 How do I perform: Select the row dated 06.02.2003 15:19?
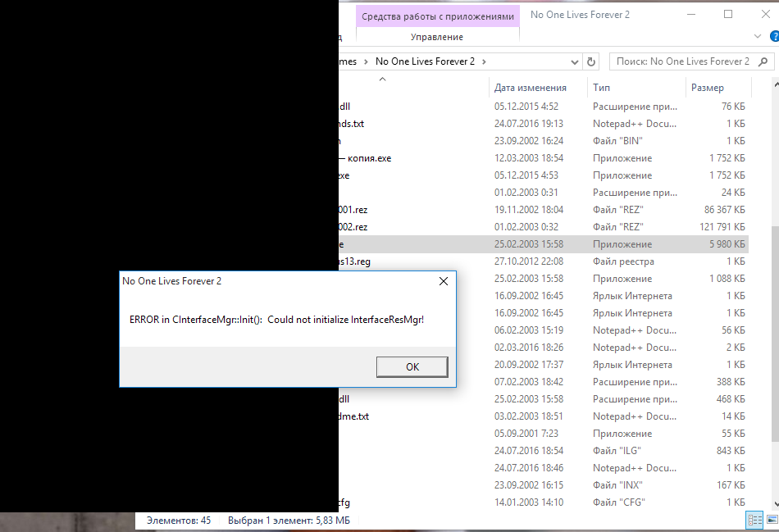pyautogui.click(x=602, y=330)
